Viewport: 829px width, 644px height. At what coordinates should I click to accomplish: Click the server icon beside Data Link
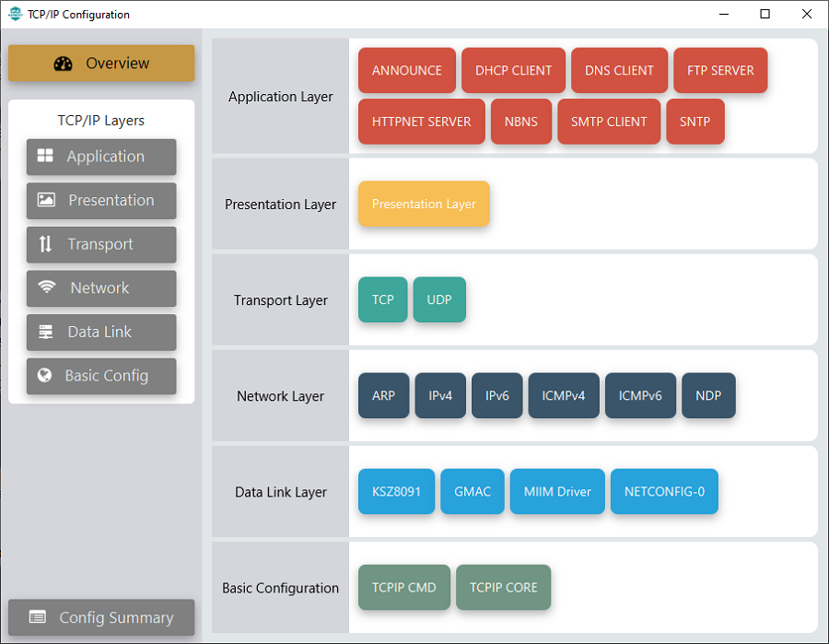[x=46, y=332]
